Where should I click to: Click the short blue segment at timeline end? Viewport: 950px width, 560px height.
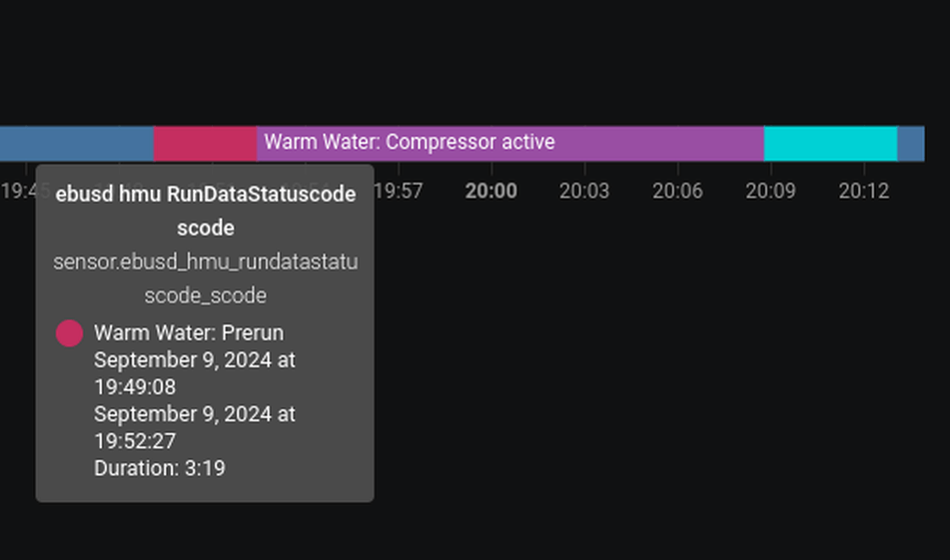(910, 144)
